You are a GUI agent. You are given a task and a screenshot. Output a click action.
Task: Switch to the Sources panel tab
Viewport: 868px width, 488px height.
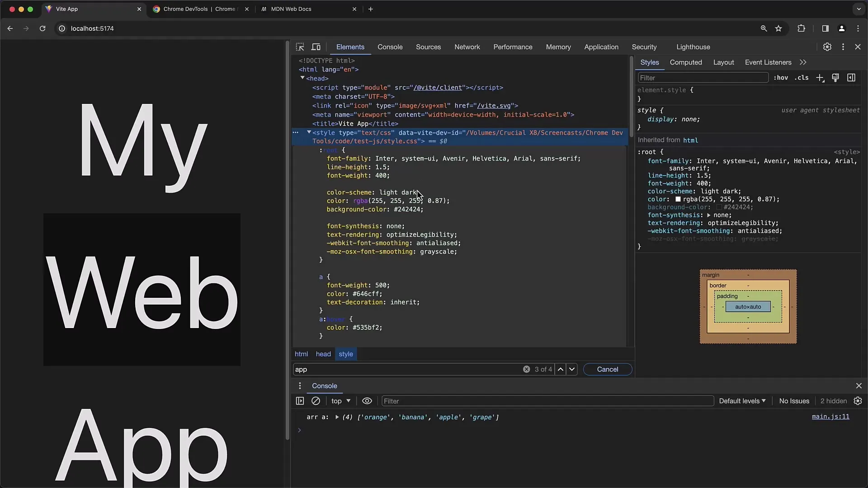coord(428,47)
